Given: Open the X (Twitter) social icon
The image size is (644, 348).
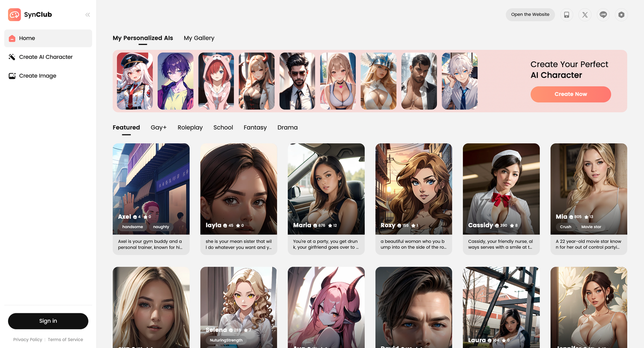Looking at the screenshot, I should (x=585, y=15).
